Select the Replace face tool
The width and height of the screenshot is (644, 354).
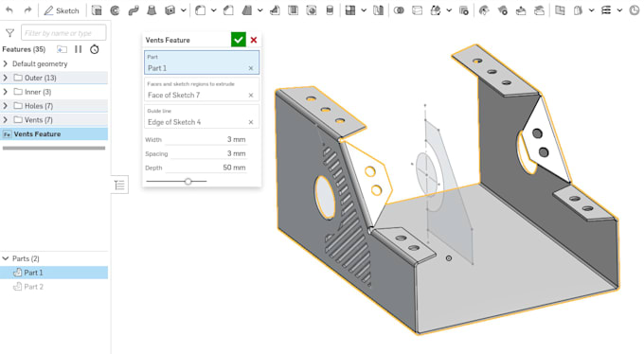coord(539,10)
